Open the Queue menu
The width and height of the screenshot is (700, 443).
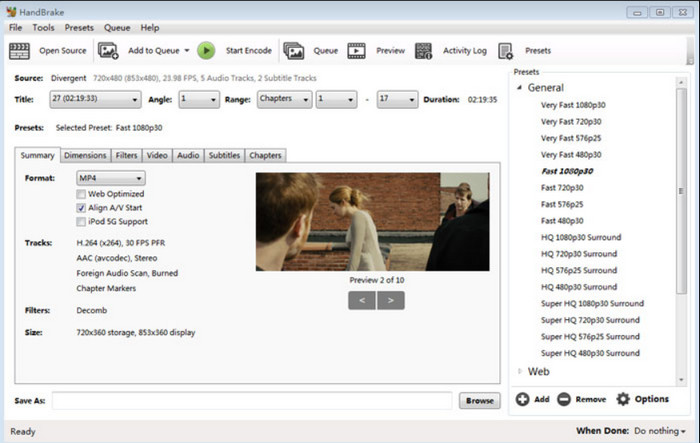coord(117,28)
